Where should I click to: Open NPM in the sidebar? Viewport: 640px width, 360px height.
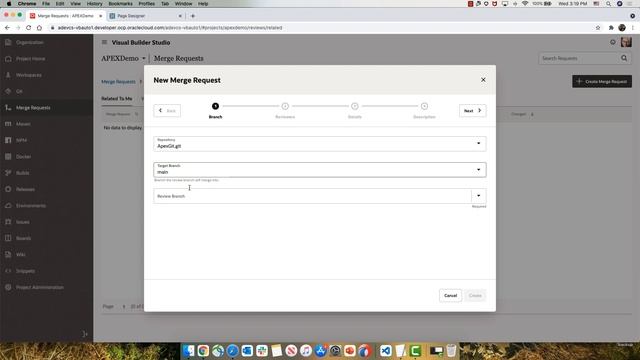click(21, 140)
